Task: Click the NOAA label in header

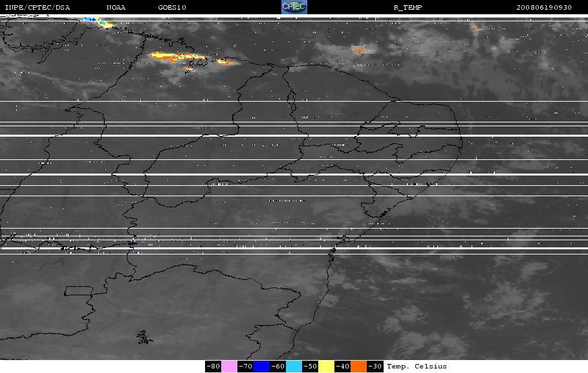Action: coord(116,8)
